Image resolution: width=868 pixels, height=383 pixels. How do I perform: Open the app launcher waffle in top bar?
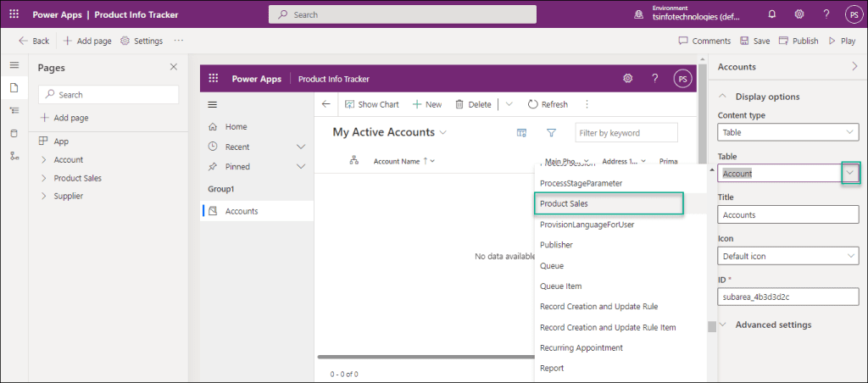[14, 14]
